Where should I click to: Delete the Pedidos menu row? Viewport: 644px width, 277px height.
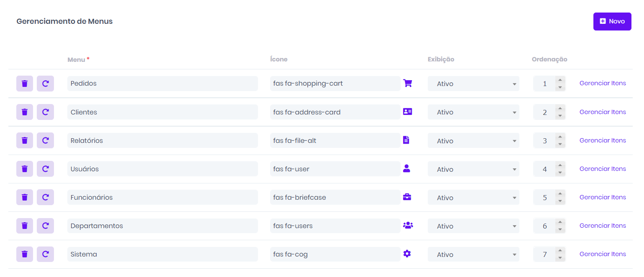click(x=25, y=84)
